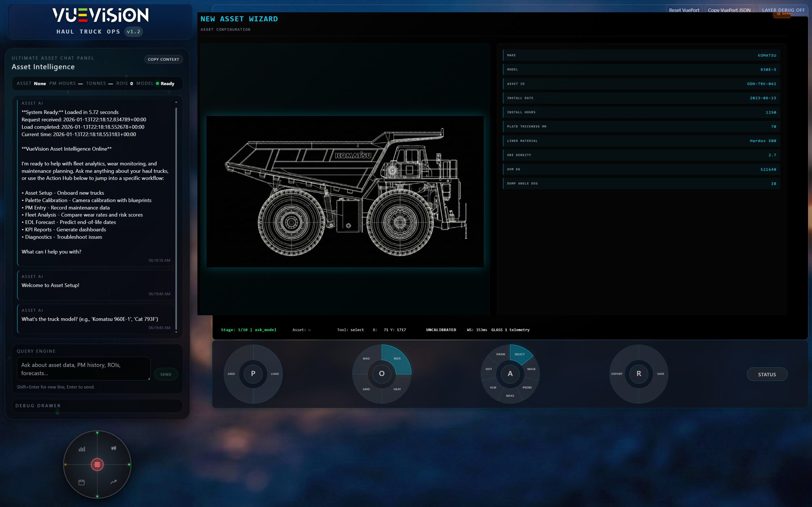Toggle the MAG overlay on the O wheel
Viewport: 812px width, 507px height.
point(366,358)
